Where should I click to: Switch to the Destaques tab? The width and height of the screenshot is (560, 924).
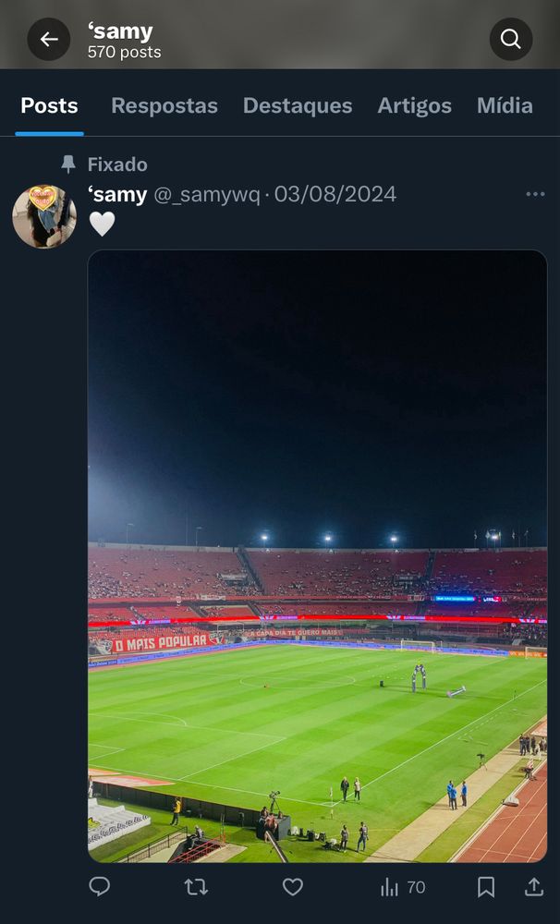click(x=298, y=105)
